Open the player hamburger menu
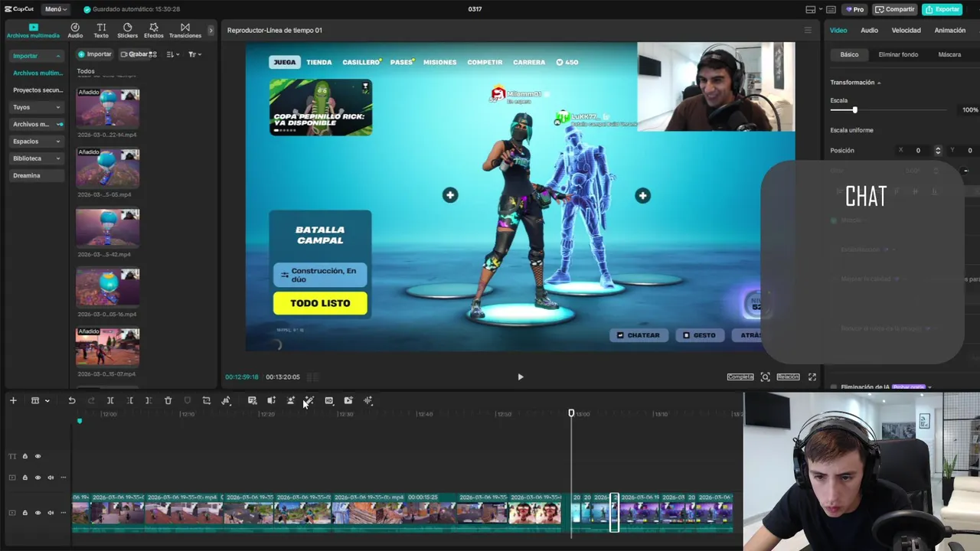 [x=807, y=30]
